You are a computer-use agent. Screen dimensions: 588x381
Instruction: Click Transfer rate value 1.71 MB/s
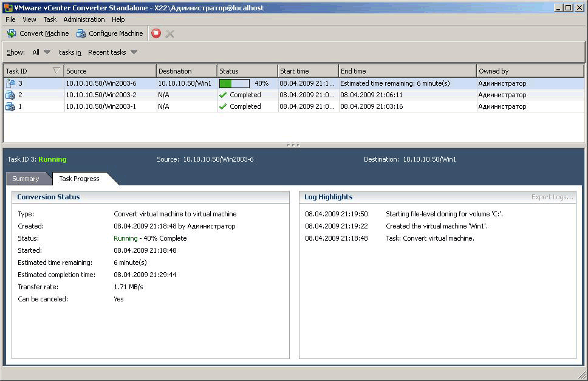(128, 287)
